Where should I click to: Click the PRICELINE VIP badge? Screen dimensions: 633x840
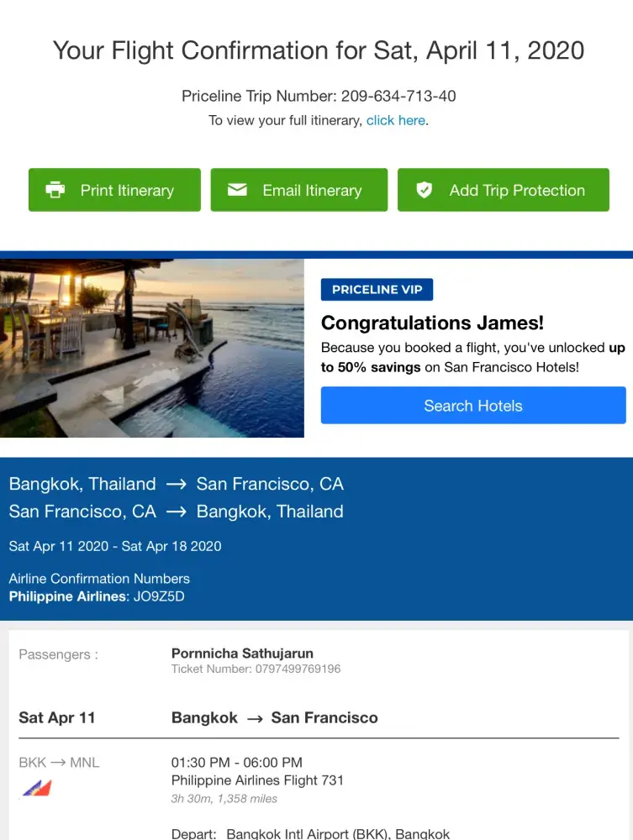(x=377, y=290)
